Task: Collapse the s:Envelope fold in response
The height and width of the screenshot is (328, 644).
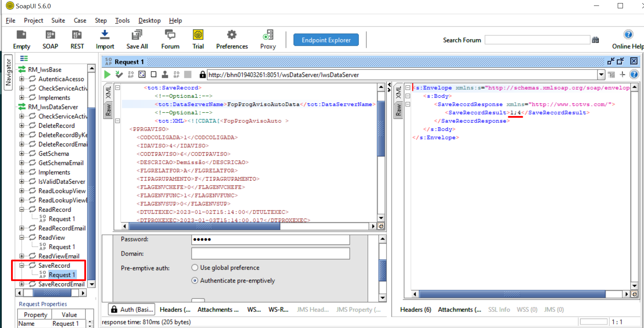Action: point(408,88)
